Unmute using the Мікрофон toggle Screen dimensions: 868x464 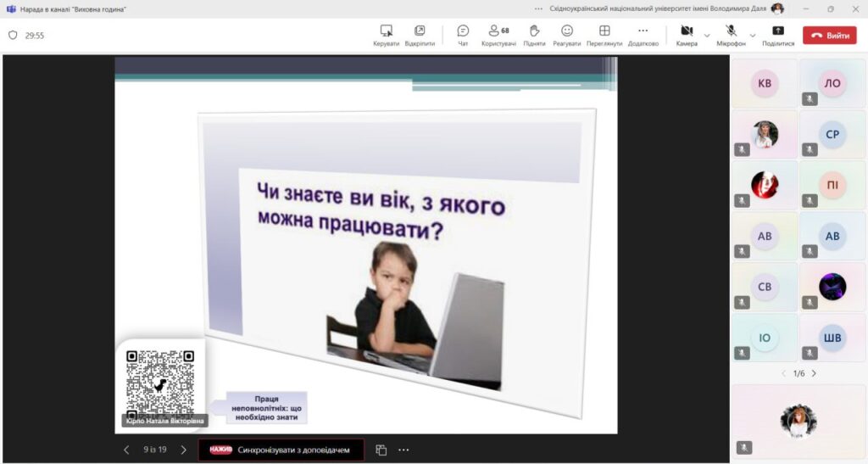pyautogui.click(x=731, y=31)
